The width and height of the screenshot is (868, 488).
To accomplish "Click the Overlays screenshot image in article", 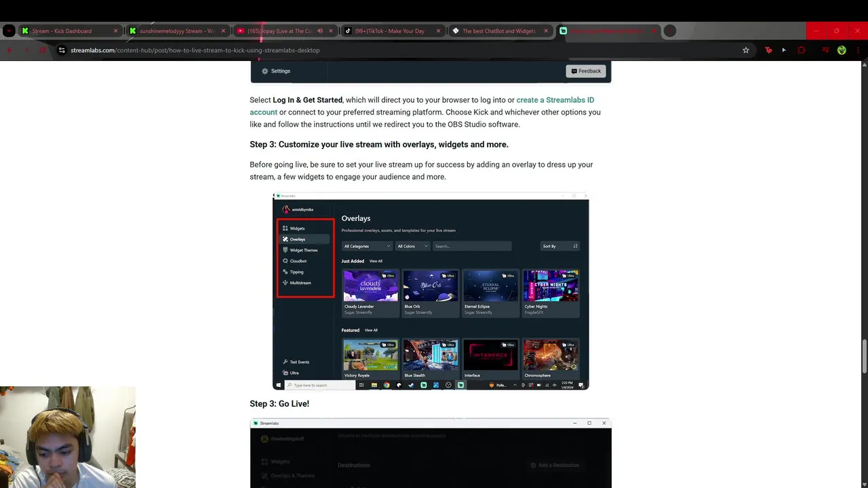I will 431,291.
